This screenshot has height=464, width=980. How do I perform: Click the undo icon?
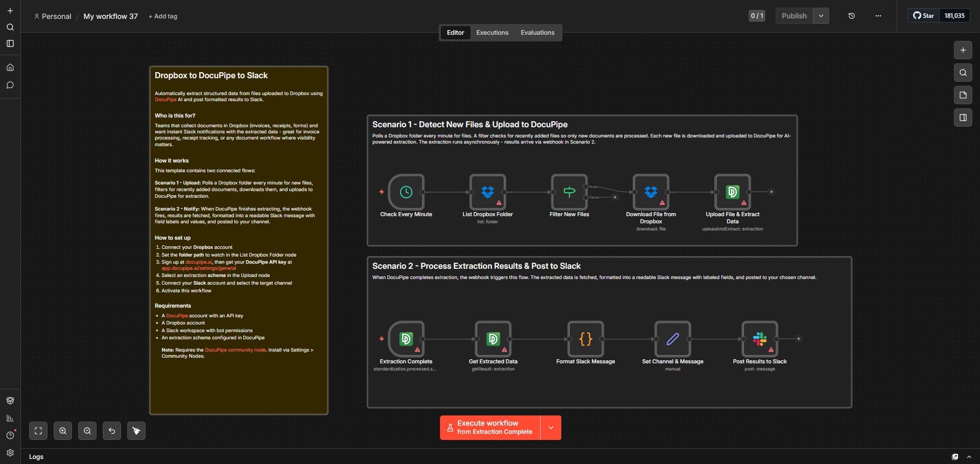(x=111, y=430)
